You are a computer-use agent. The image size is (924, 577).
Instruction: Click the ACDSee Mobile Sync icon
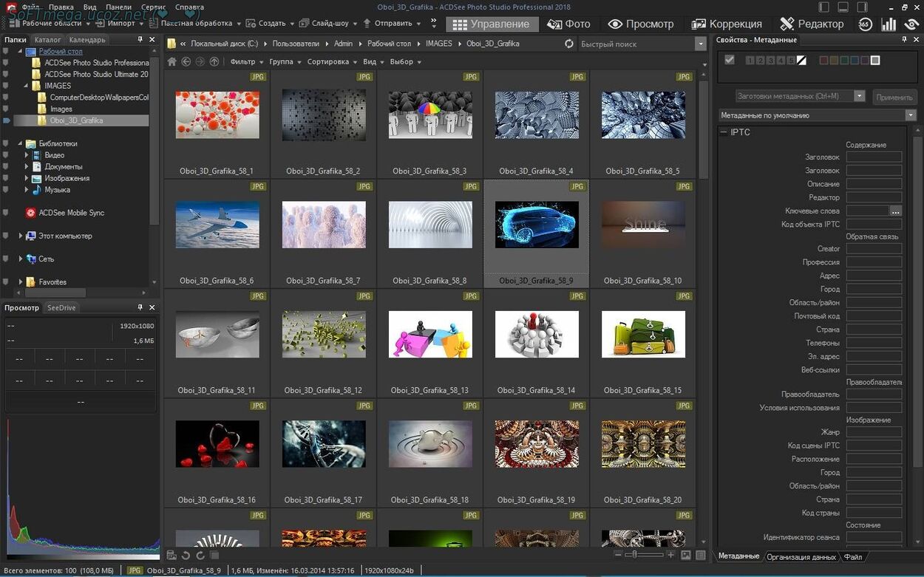30,213
